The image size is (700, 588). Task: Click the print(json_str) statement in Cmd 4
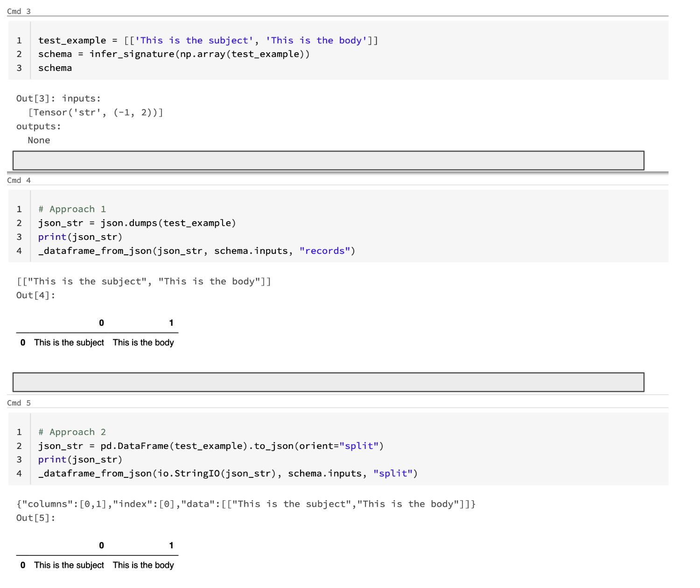pyautogui.click(x=79, y=237)
